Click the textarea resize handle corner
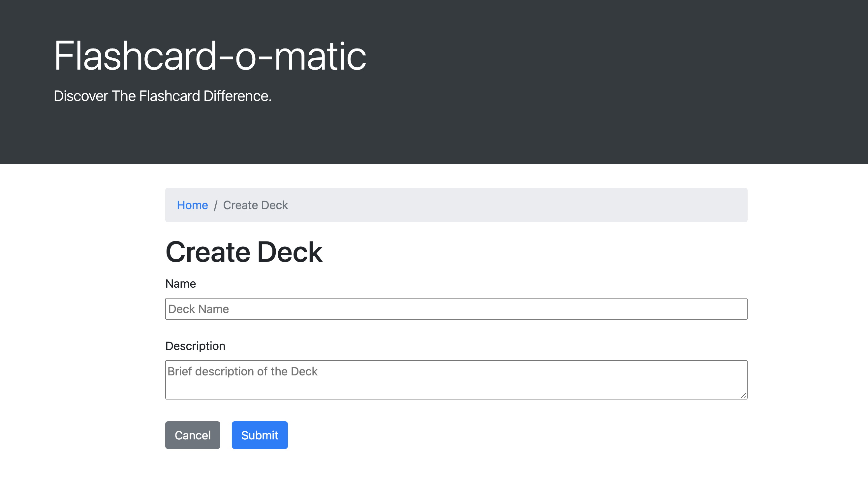The image size is (868, 477). point(743,396)
